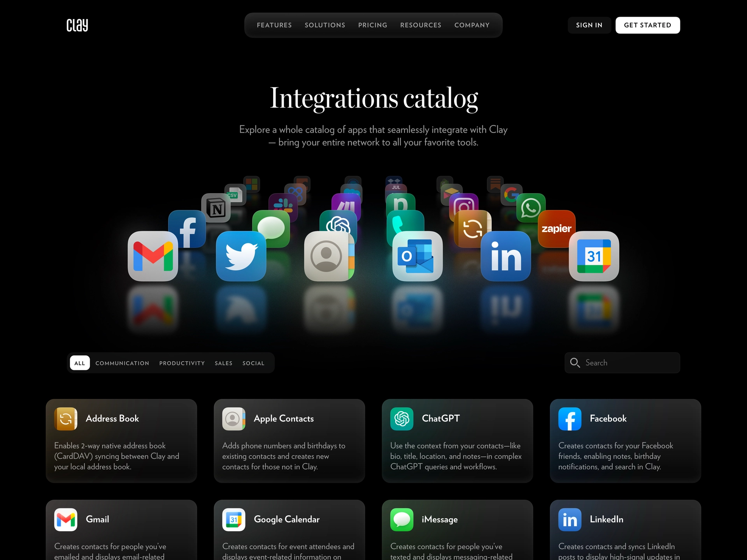Toggle the COMMUNICATION filter
The image size is (747, 560).
tap(122, 363)
